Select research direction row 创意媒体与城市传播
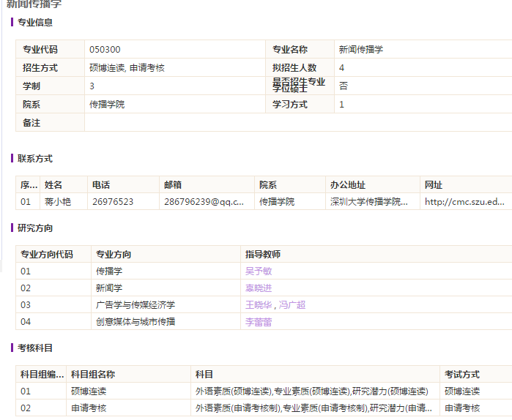Viewport: 512px width, 420px height. (x=135, y=322)
